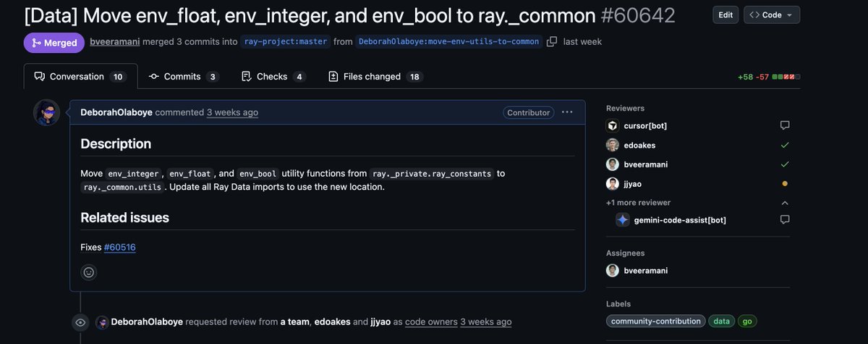868x344 pixels.
Task: Click cursor[bot] reviewer avatar icon
Action: [x=613, y=125]
